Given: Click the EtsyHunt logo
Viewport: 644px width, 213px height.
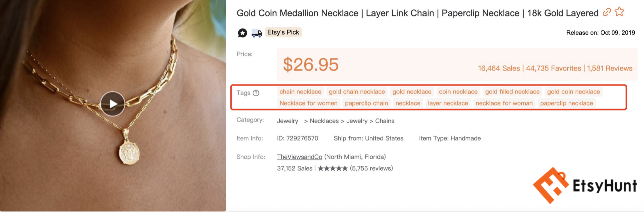Looking at the screenshot, I should [585, 185].
